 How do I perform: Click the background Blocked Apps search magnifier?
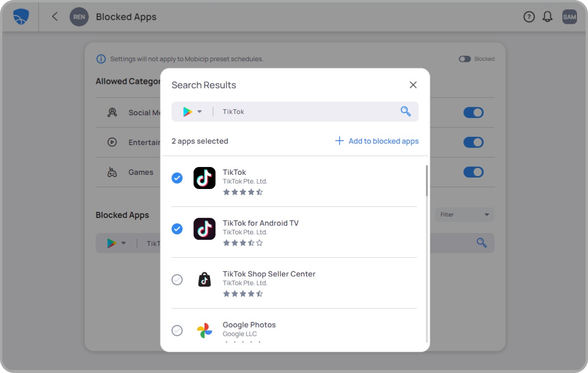point(482,243)
